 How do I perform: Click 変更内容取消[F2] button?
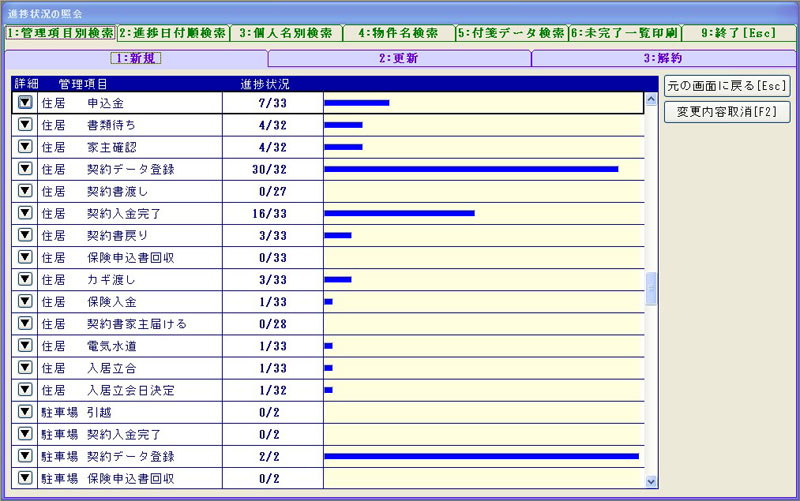coord(727,111)
